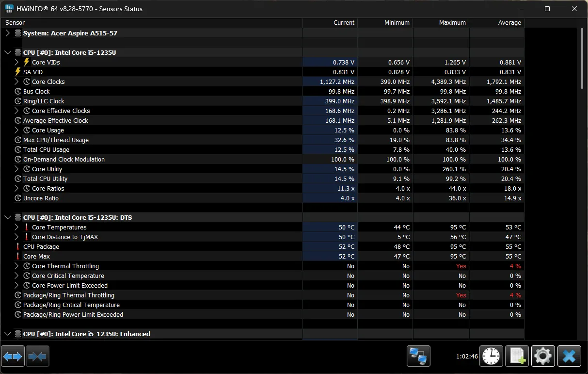Click the red Yes in Core Thermal Throttling
The height and width of the screenshot is (374, 588).
coord(461,266)
